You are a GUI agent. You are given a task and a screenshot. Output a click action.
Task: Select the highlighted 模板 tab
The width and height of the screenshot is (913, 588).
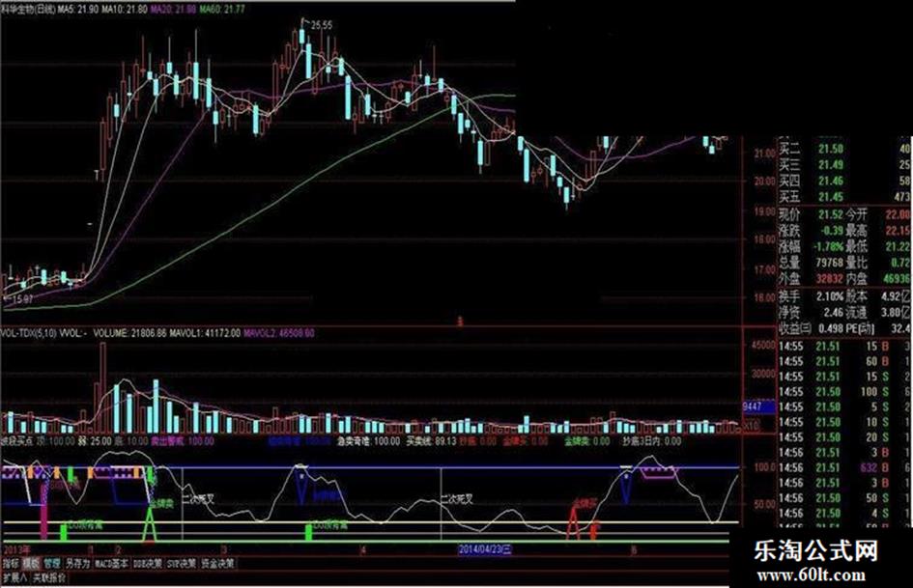click(x=30, y=564)
